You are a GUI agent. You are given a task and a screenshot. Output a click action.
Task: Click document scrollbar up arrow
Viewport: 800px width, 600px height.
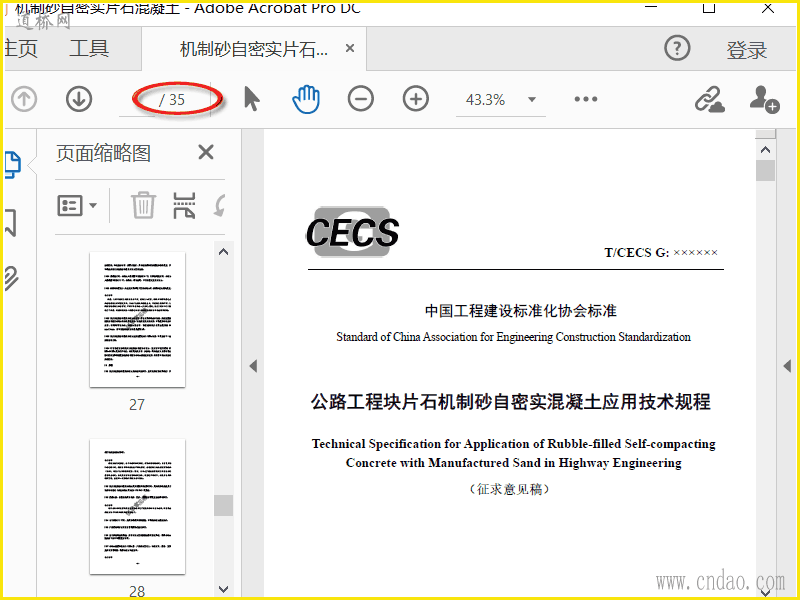click(765, 150)
